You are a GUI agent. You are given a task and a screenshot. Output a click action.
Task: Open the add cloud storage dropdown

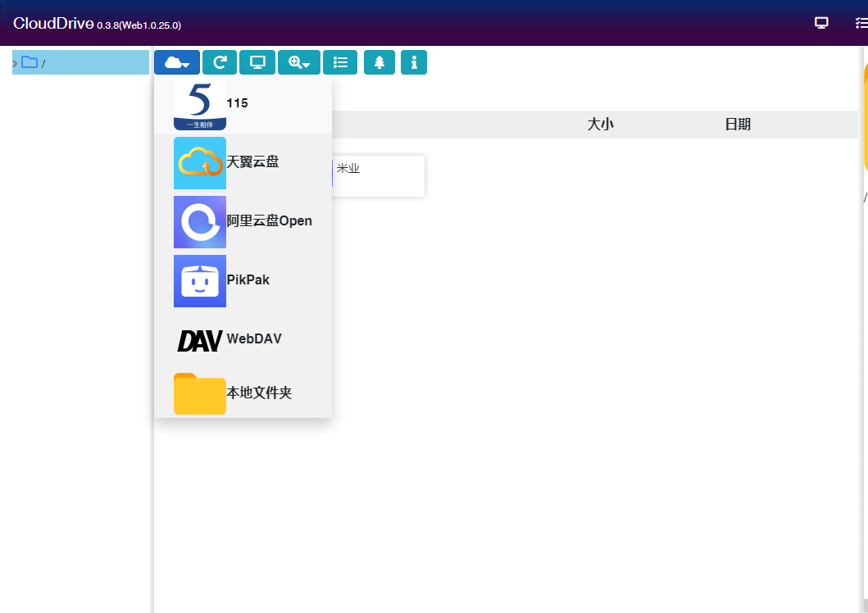click(x=177, y=62)
